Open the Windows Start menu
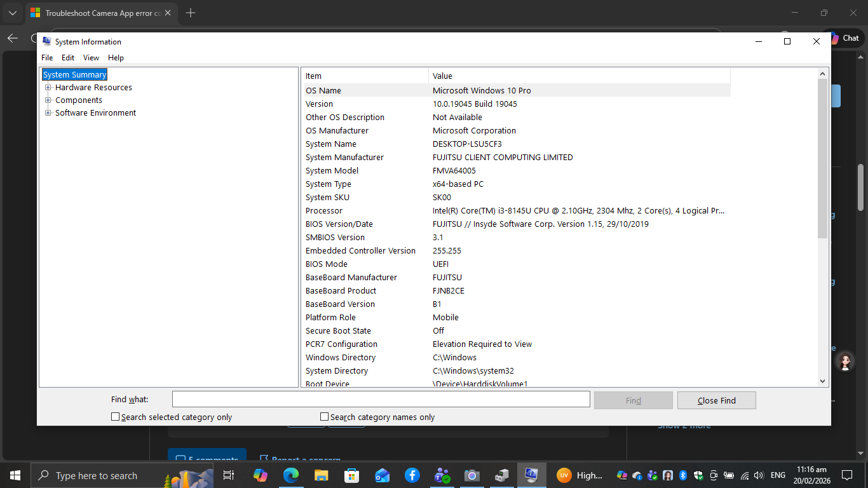This screenshot has width=868, height=488. [15, 475]
